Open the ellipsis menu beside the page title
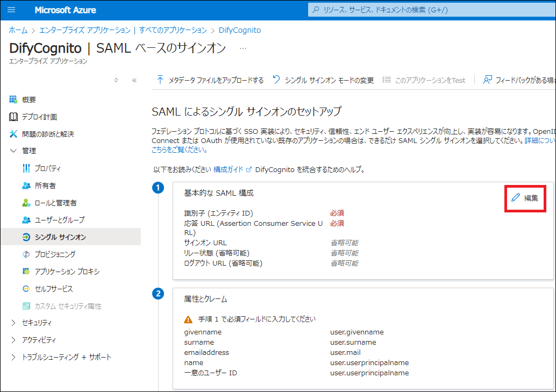Image resolution: width=556 pixels, height=392 pixels. tap(243, 48)
